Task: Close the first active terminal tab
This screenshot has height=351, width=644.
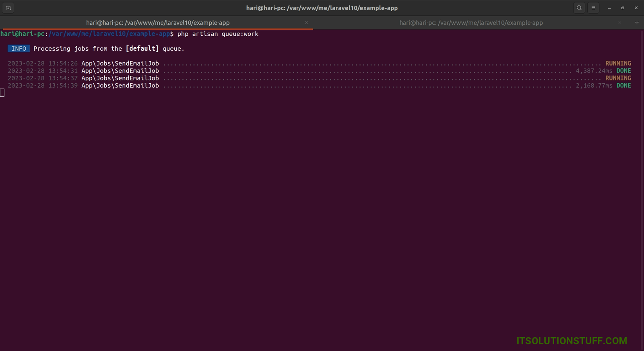Action: (306, 23)
